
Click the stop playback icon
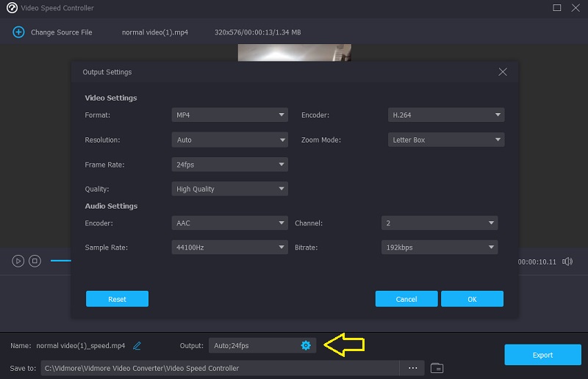pyautogui.click(x=35, y=261)
